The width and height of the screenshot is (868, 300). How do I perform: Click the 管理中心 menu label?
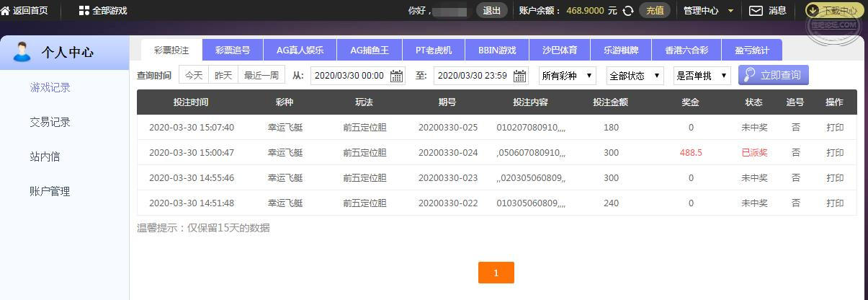pos(701,11)
